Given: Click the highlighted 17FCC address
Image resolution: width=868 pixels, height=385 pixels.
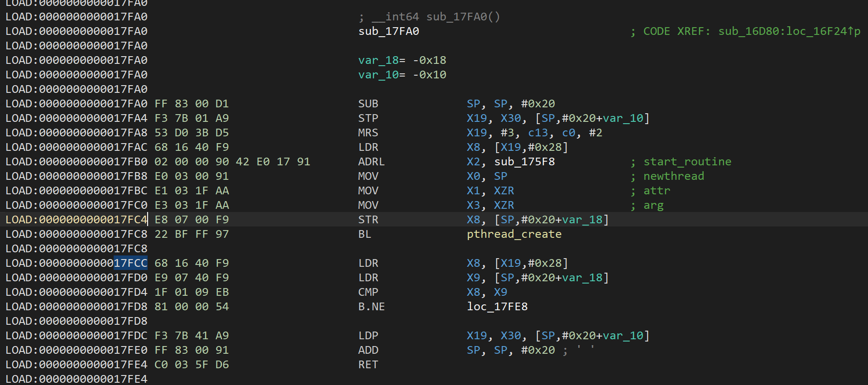Looking at the screenshot, I should [130, 263].
